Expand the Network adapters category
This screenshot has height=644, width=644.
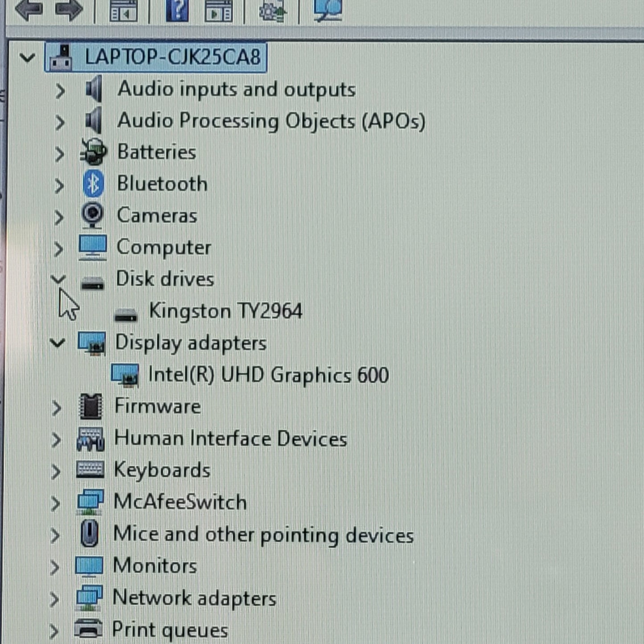click(x=54, y=599)
